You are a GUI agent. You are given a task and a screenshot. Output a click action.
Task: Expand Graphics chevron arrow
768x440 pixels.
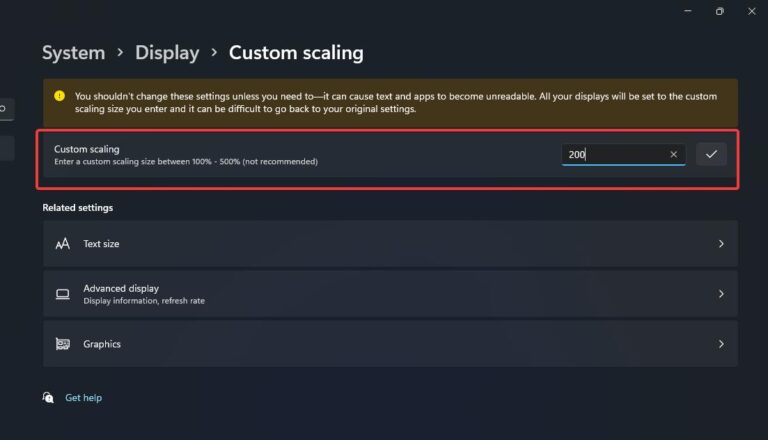click(x=721, y=344)
